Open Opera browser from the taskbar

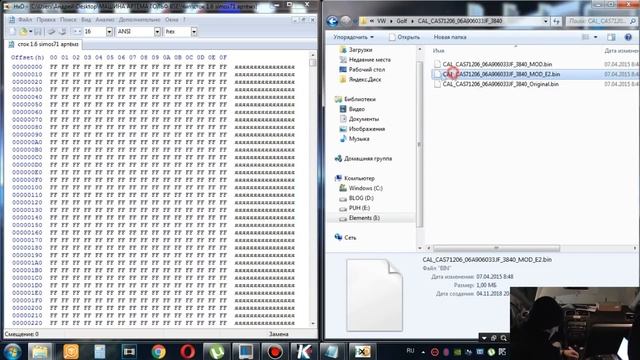pos(187,351)
